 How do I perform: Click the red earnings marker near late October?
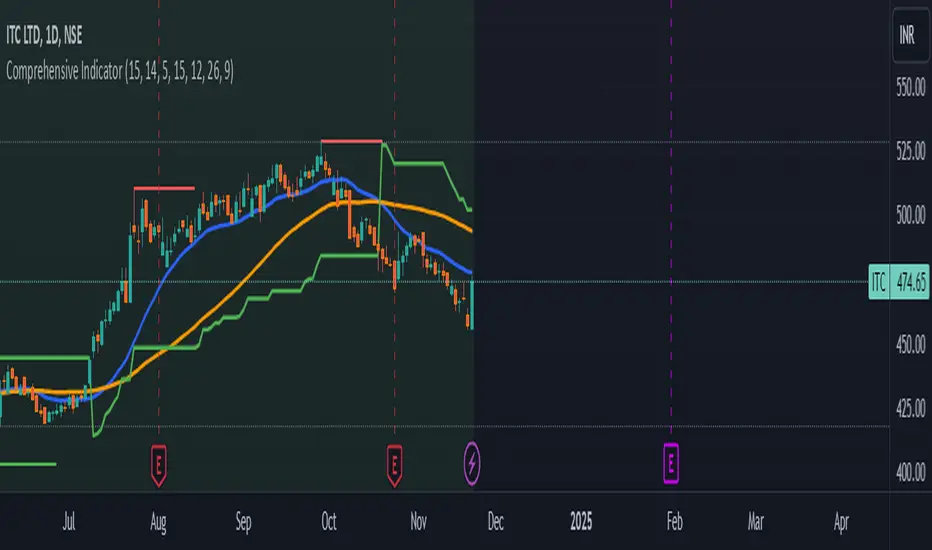click(395, 465)
